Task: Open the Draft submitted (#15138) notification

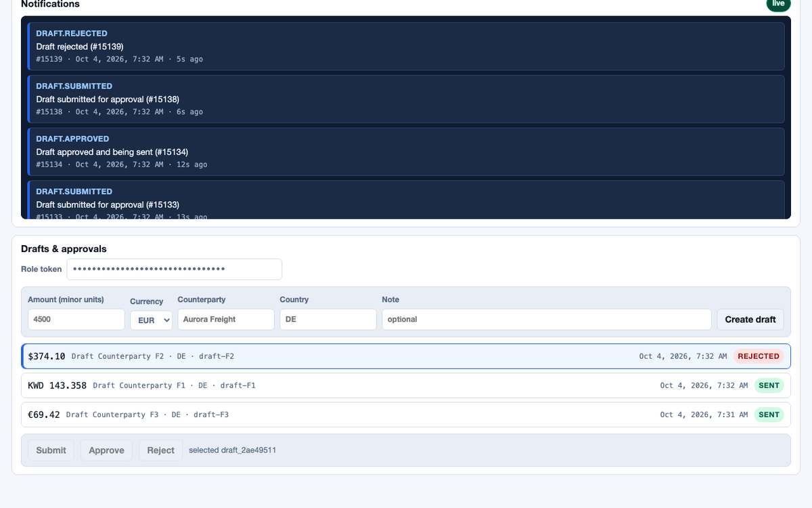Action: [x=406, y=99]
